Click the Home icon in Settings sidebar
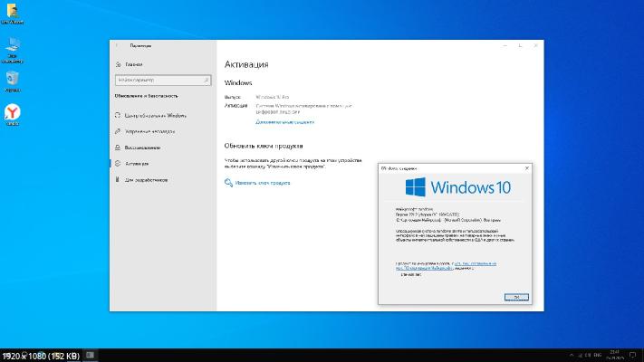The height and width of the screenshot is (362, 644). tap(119, 64)
